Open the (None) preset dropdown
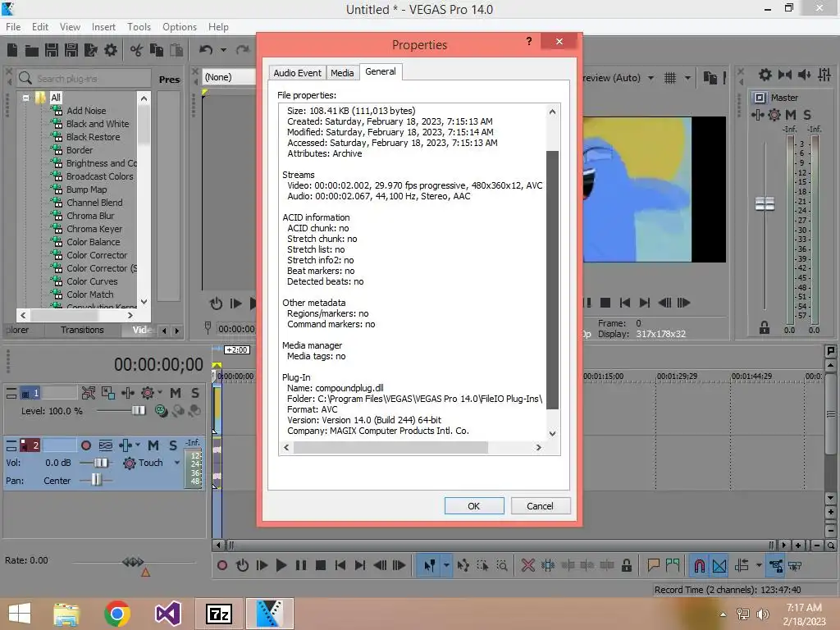This screenshot has height=630, width=840. pos(229,77)
